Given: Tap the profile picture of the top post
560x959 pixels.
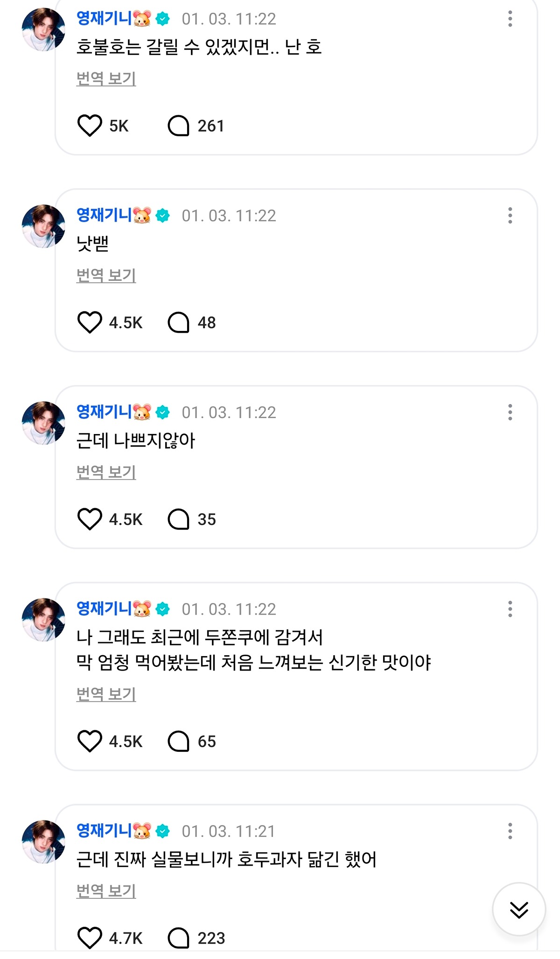Looking at the screenshot, I should (43, 29).
